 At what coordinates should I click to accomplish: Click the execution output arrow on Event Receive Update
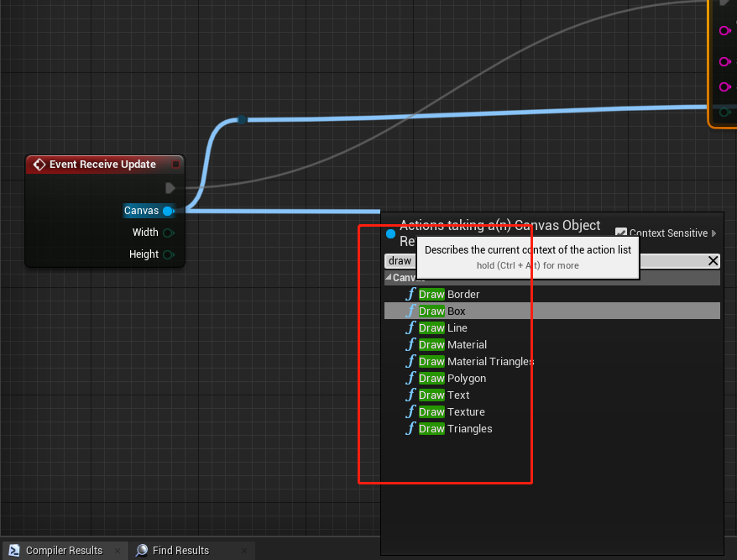click(x=170, y=187)
